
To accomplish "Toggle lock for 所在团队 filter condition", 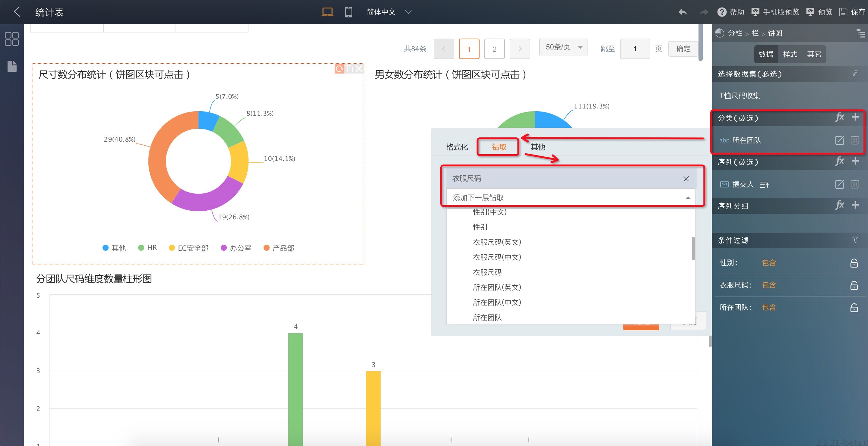I will coord(854,307).
